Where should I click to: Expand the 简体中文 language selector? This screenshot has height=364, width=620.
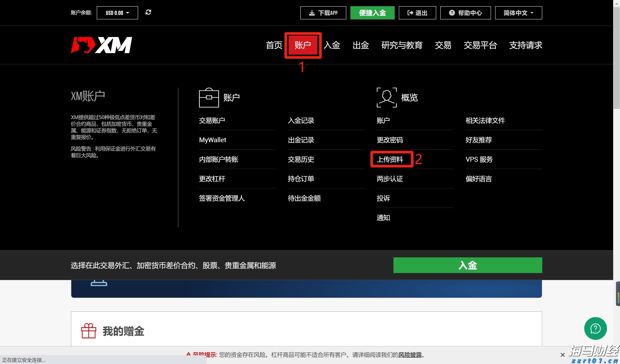click(x=518, y=13)
